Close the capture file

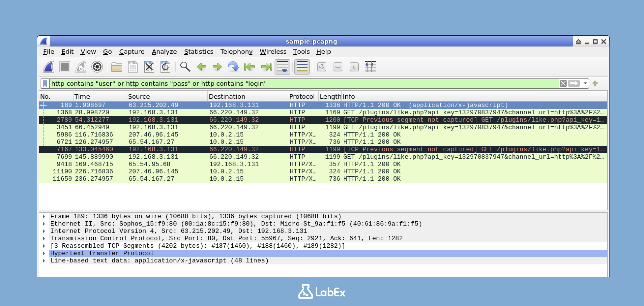pos(149,67)
